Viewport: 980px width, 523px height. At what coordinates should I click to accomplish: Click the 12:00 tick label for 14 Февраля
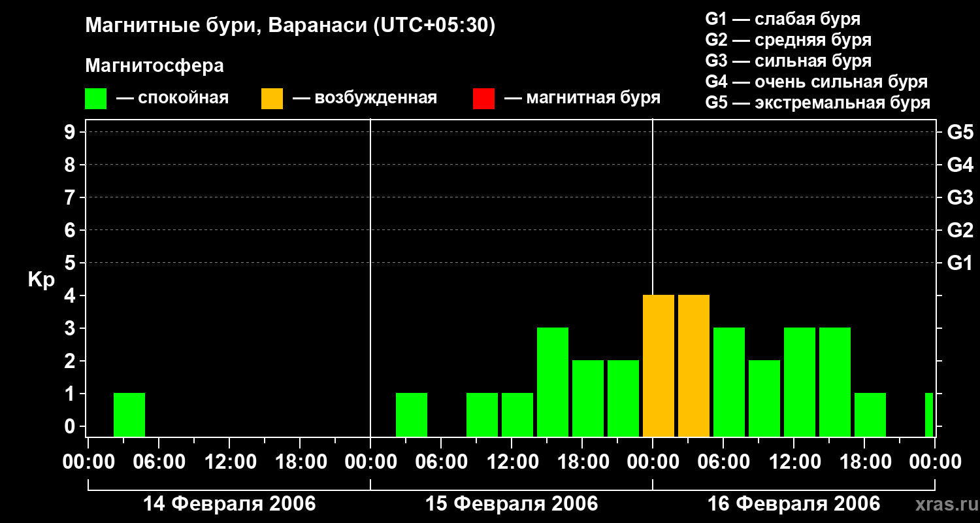pos(229,462)
